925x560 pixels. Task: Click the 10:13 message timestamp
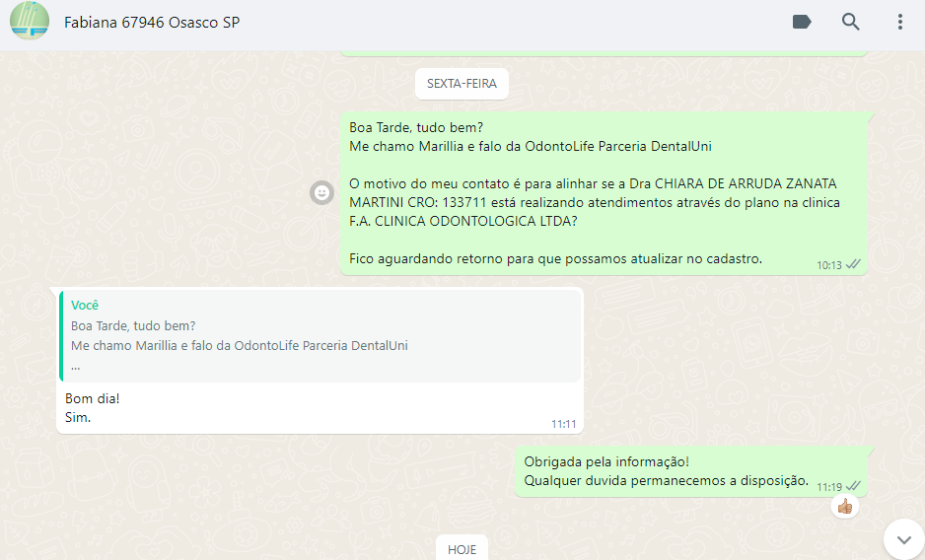(829, 265)
